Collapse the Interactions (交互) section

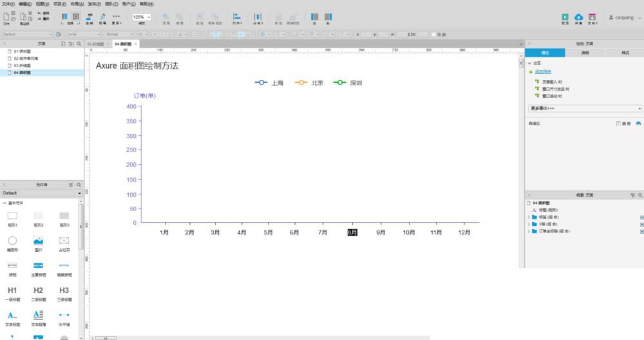pyautogui.click(x=530, y=63)
